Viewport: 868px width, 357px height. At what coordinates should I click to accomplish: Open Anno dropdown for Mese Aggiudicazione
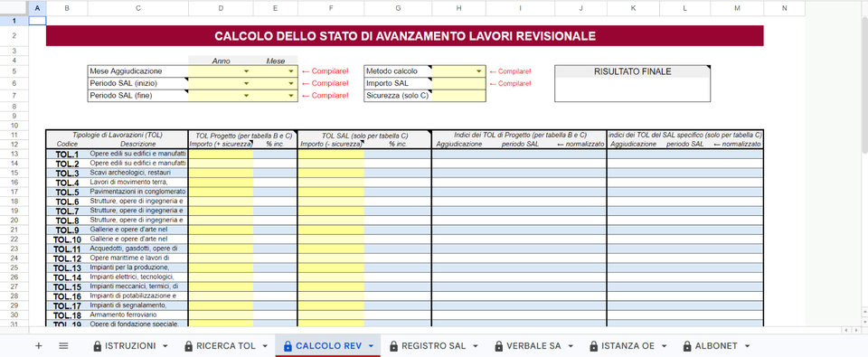coord(247,71)
